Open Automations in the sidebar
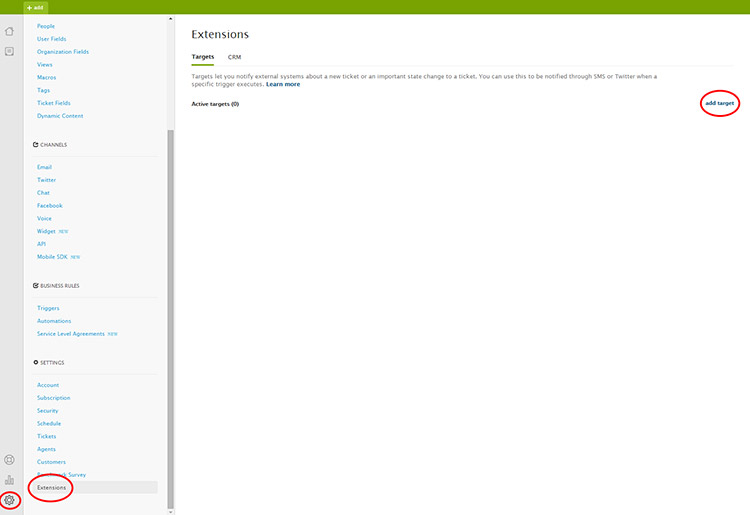Viewport: 750px width, 515px height. [x=54, y=321]
